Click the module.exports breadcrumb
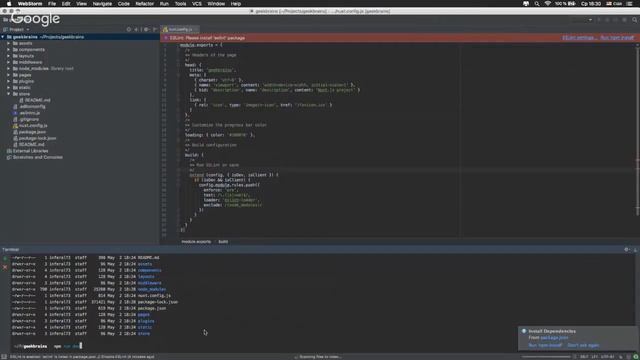Image resolution: width=640 pixels, height=360 pixels. point(196,242)
